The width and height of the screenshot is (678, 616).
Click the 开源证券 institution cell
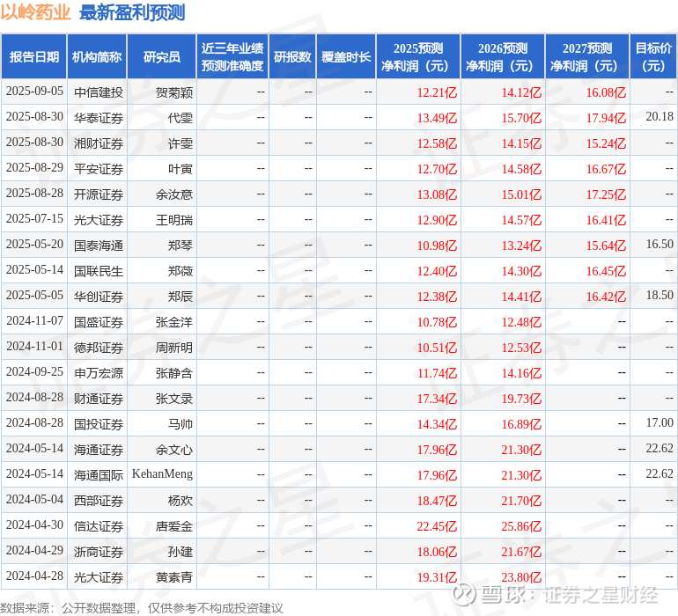pos(99,194)
